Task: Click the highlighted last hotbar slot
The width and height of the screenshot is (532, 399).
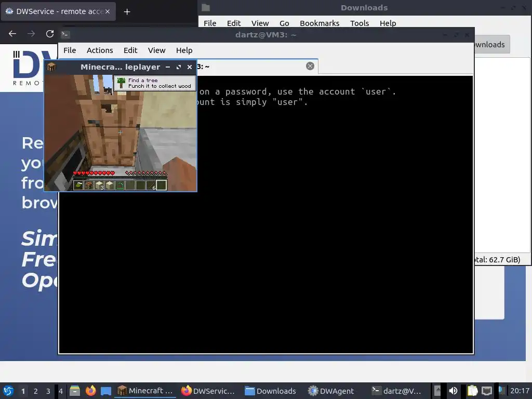Action: [162, 185]
